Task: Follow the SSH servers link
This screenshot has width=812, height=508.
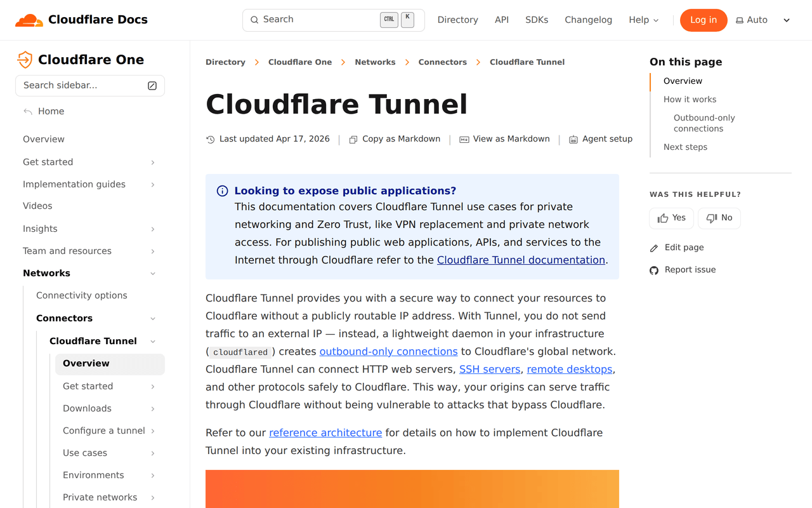Action: point(490,370)
